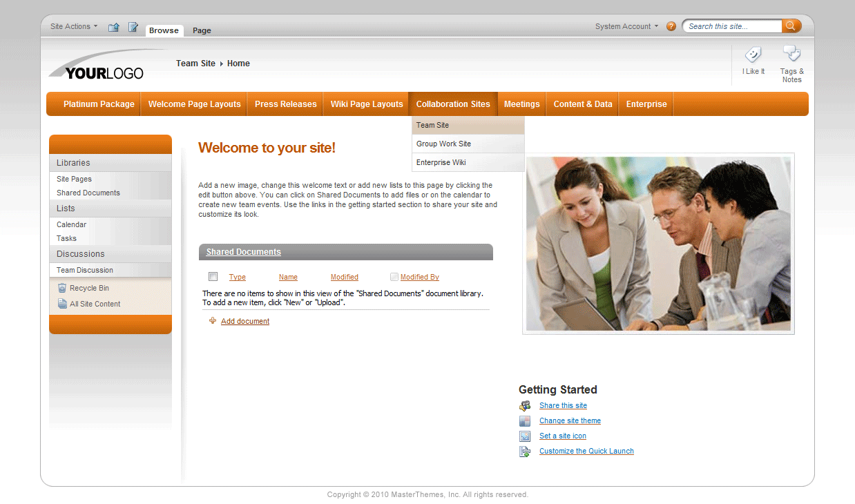Screen dimensions: 855x504
Task: Click the Navigate Up folder icon
Action: point(113,26)
